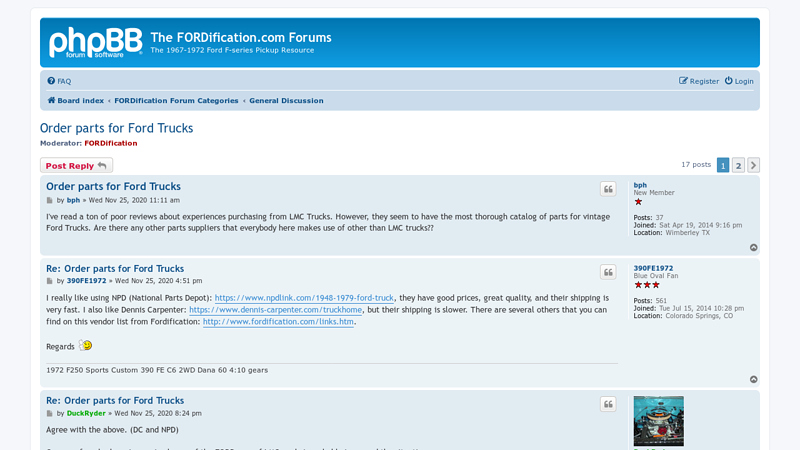
Task: Open the fordification.com links.htm link
Action: 278,322
